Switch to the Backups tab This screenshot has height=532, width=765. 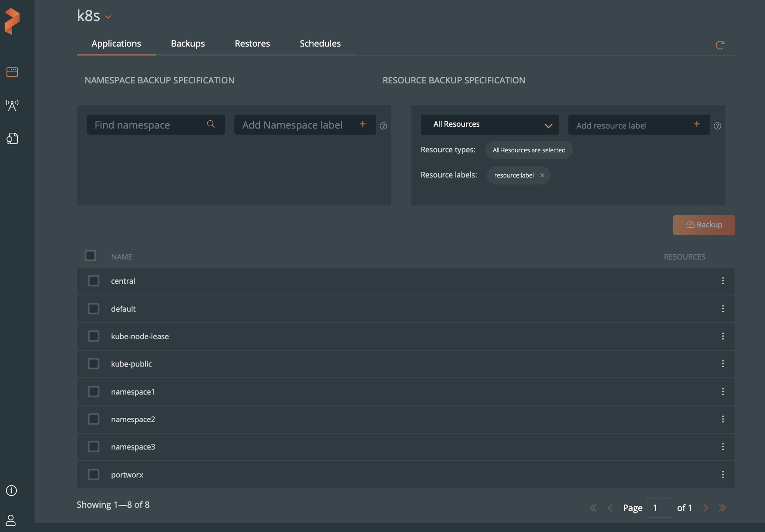(188, 44)
